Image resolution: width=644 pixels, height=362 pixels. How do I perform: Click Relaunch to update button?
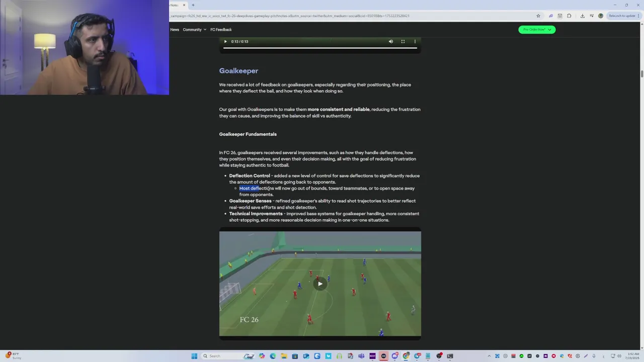tap(624, 16)
